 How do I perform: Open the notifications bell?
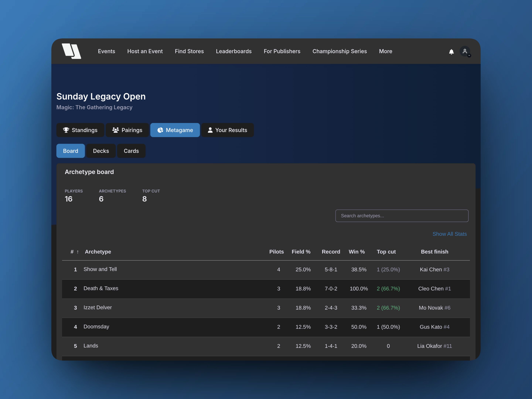click(451, 52)
